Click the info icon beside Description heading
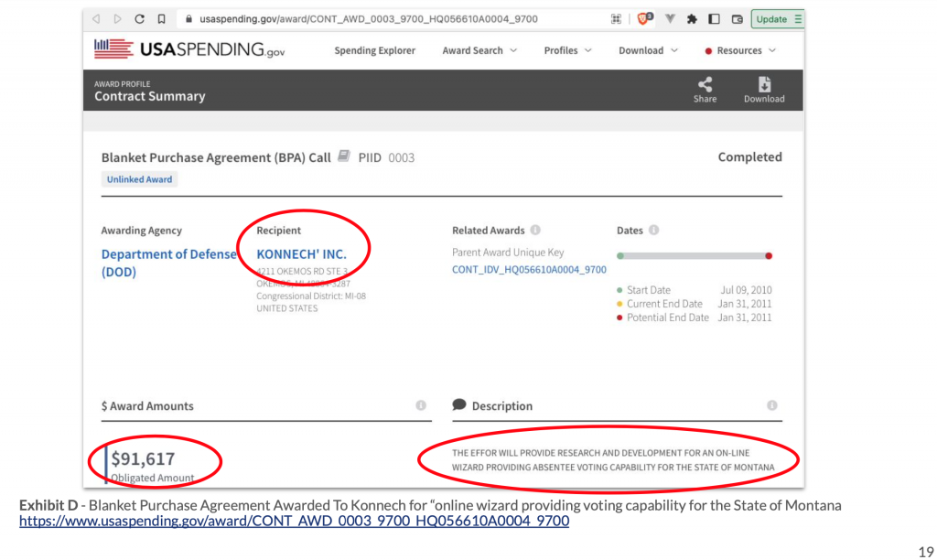This screenshot has height=560, width=937. point(772,405)
